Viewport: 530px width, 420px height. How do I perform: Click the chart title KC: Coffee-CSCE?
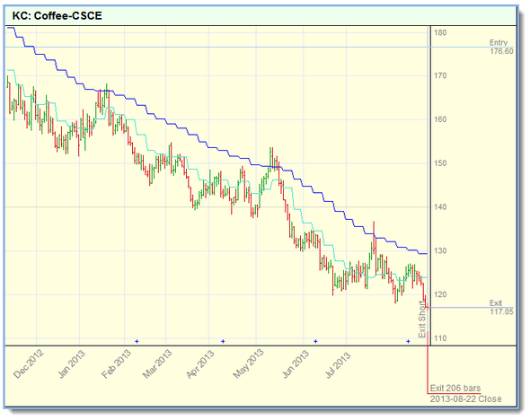[x=57, y=16]
